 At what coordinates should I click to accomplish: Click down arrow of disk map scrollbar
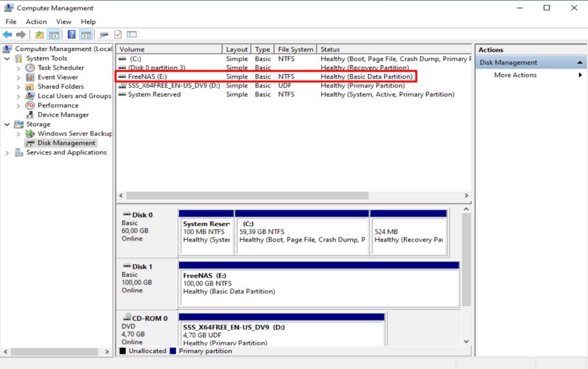pos(466,341)
